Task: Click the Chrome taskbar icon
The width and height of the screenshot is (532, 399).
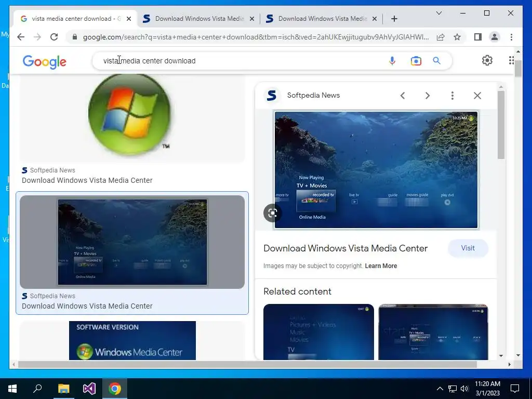Action: point(115,389)
